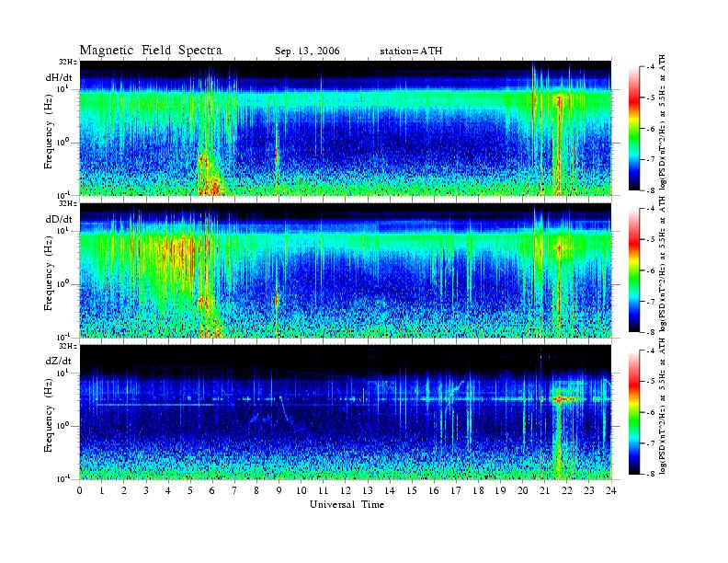Click hour tick label "0" on time axis
Viewport: 728px width, 563px height.
(80, 490)
